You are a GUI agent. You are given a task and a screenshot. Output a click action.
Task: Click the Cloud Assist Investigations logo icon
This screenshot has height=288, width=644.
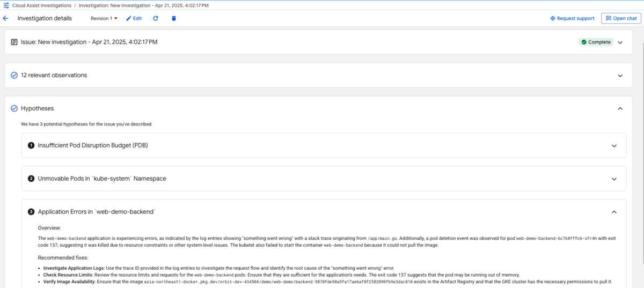click(x=6, y=5)
